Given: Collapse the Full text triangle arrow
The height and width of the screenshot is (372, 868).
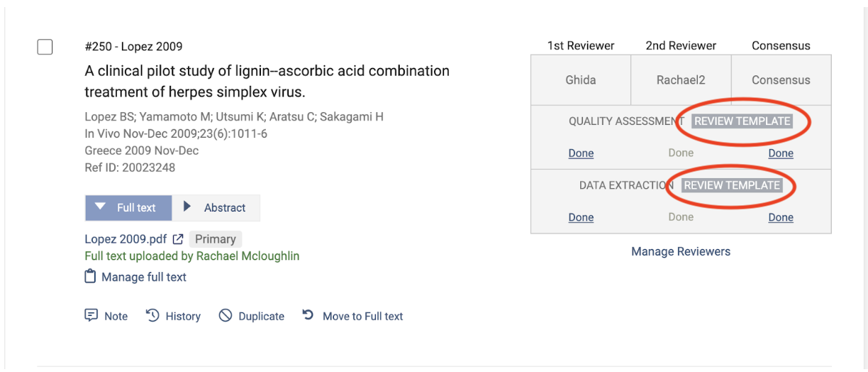Looking at the screenshot, I should coord(101,207).
